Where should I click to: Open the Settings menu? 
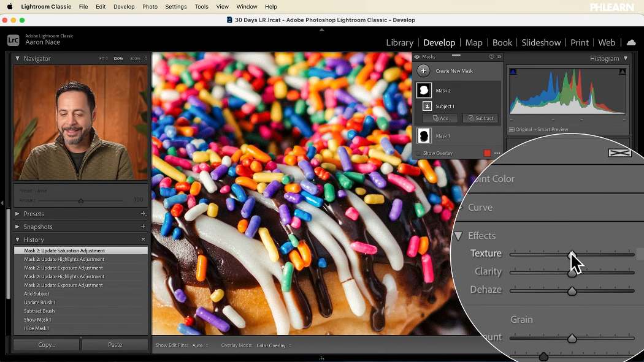[176, 7]
